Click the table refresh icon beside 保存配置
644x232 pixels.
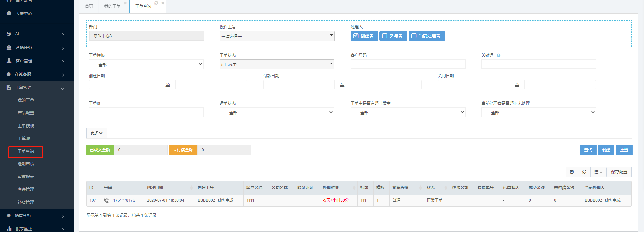[x=584, y=172]
